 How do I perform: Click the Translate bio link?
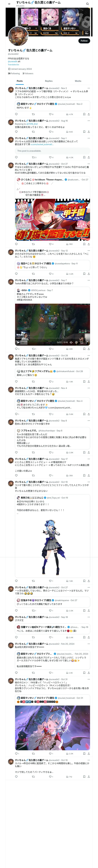[x=14, y=64]
